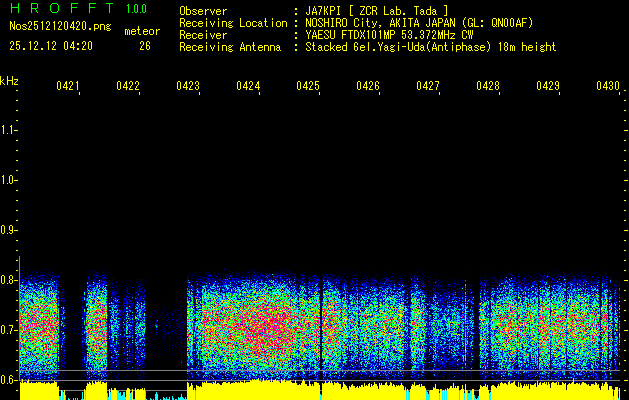This screenshot has width=629, height=400.
Task: Select the 1.0 frequency axis label
Action: pos(9,180)
